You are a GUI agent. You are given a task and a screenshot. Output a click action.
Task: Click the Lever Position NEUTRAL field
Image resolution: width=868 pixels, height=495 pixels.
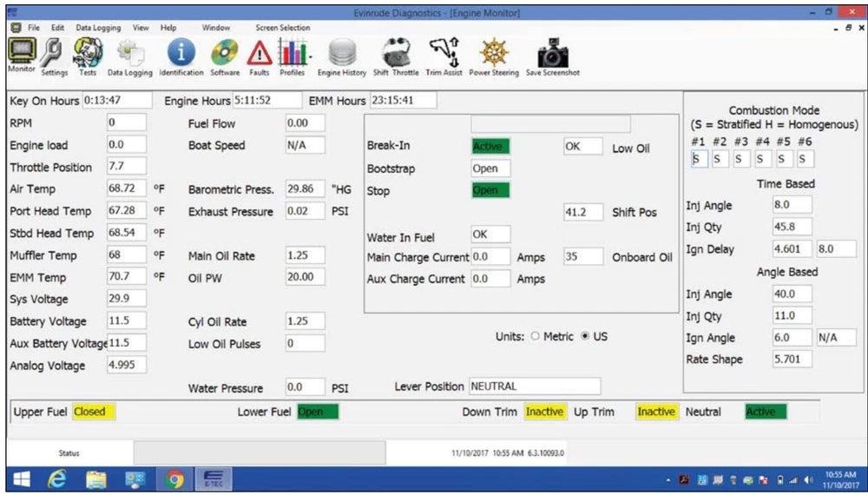pos(535,386)
